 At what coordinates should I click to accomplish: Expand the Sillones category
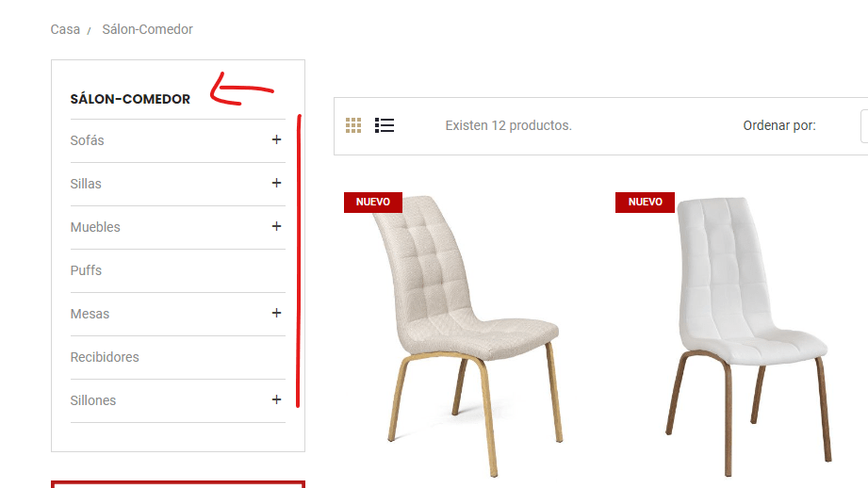tap(276, 399)
